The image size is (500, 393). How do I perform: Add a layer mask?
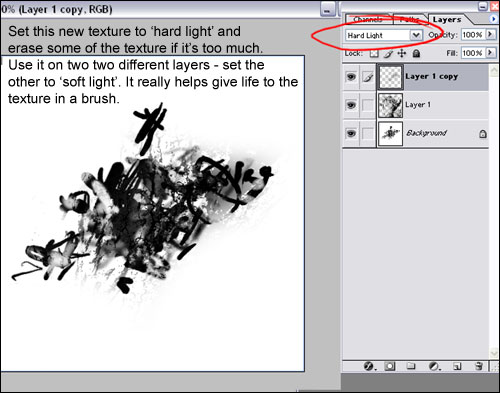390,366
